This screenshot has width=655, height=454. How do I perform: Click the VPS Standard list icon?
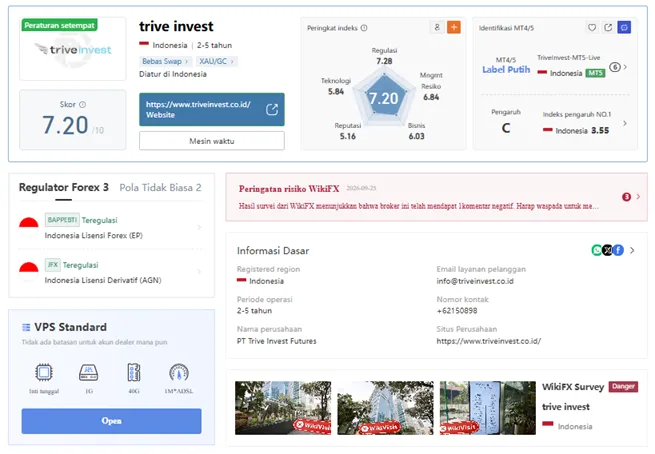pyautogui.click(x=26, y=327)
